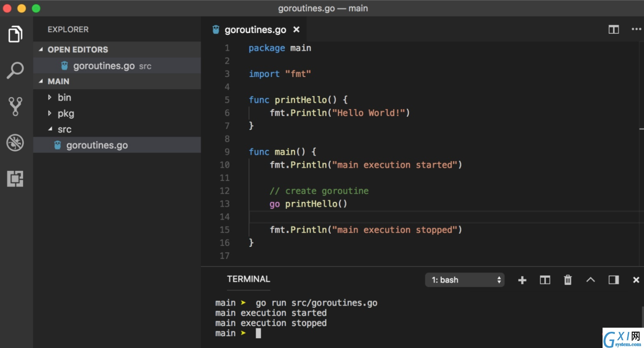Viewport: 644px width, 348px height.
Task: Move the panel to the right side
Action: click(614, 280)
